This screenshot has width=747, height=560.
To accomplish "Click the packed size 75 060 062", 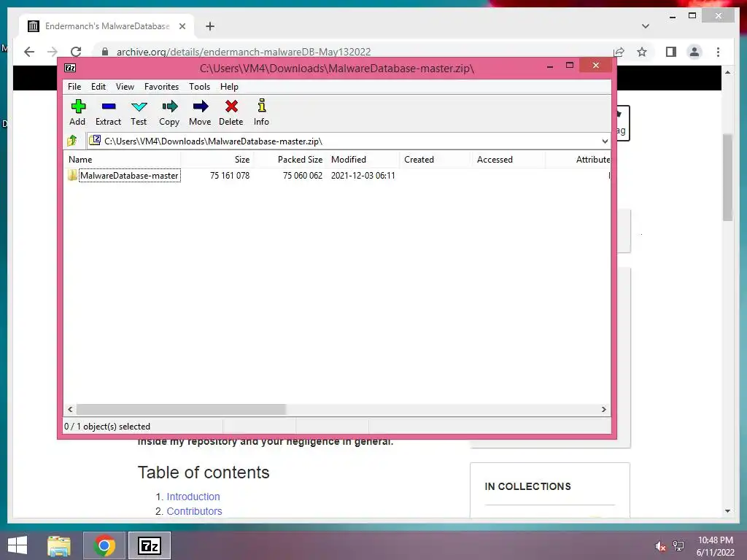I will tap(303, 176).
